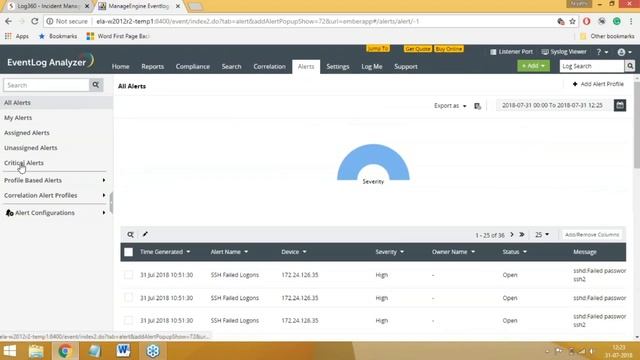Click the export schedule icon beside Export as
Screen dimensions: 640x360
click(478, 106)
